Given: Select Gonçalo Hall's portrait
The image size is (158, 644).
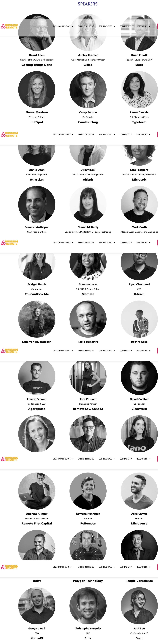Looking at the screenshot, I should [37, 606].
